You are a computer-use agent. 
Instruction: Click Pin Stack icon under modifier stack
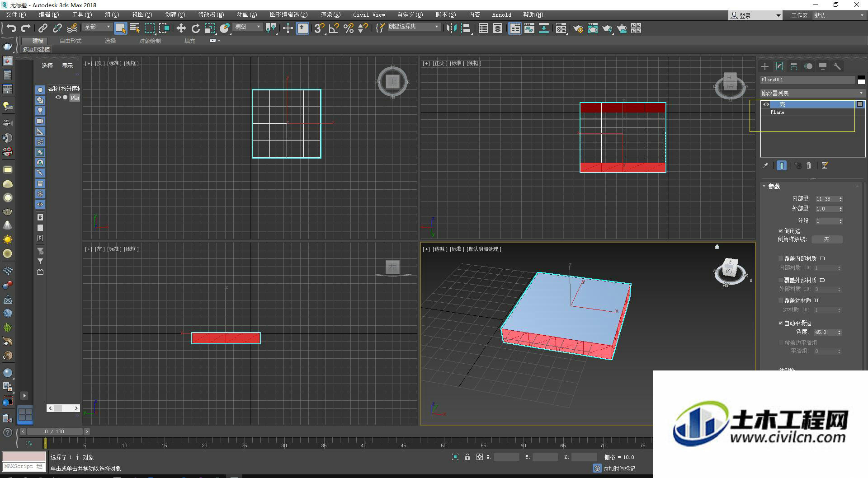point(765,165)
